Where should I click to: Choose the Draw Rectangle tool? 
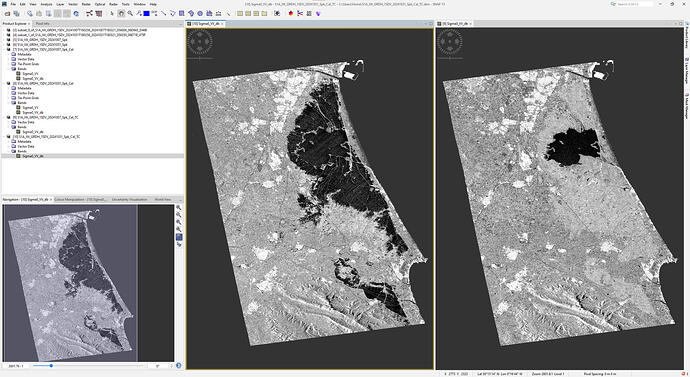(x=181, y=14)
